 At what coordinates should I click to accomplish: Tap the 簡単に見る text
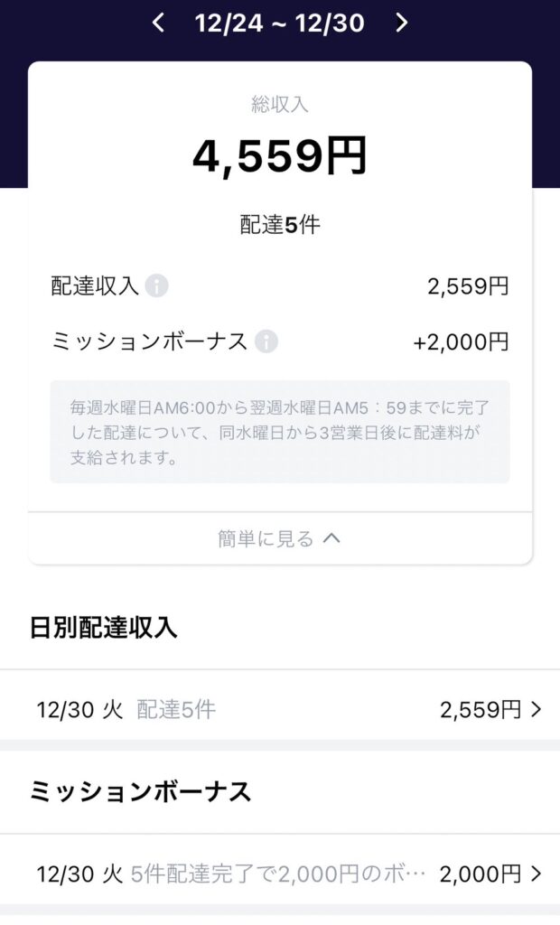[x=266, y=538]
